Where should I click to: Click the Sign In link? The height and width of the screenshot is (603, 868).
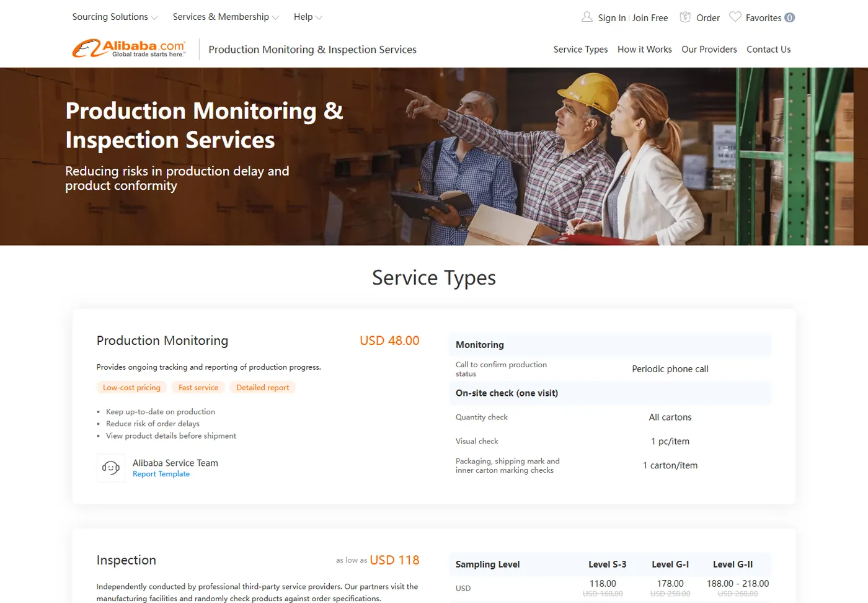[x=612, y=18]
